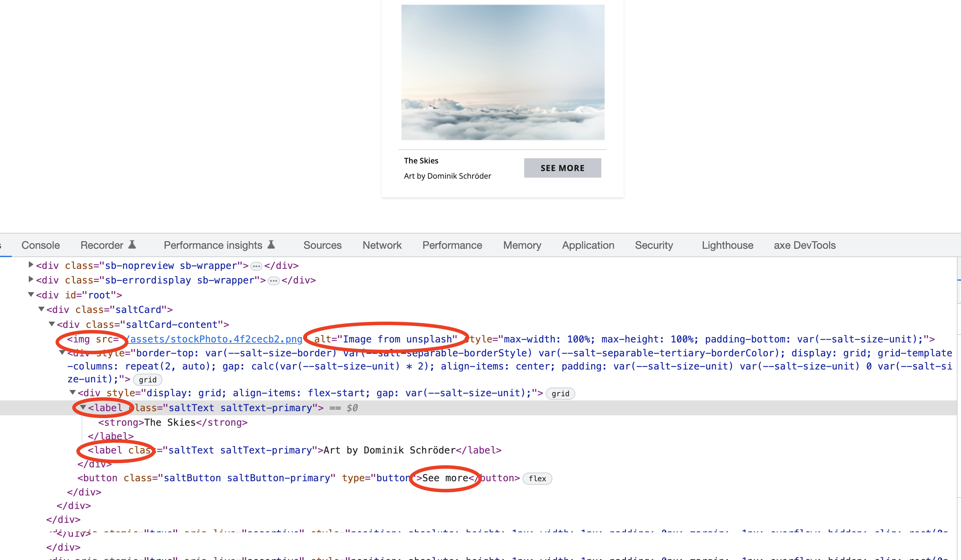
Task: Click the experiment flask icon beside Recorder
Action: click(x=132, y=245)
